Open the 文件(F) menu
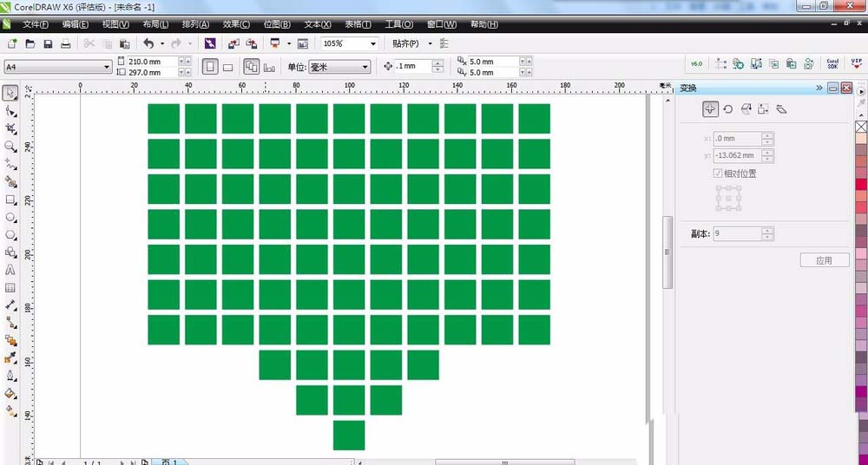The image size is (868, 465). [36, 24]
